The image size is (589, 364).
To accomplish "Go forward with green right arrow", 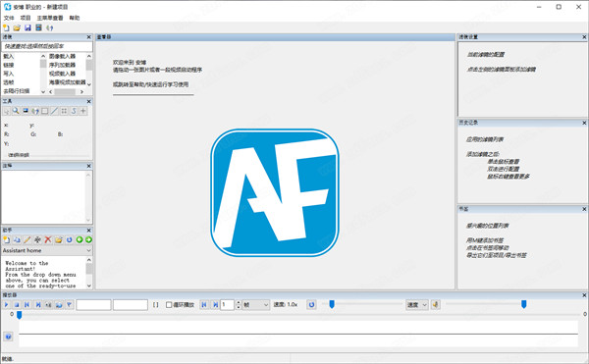I will (x=88, y=239).
